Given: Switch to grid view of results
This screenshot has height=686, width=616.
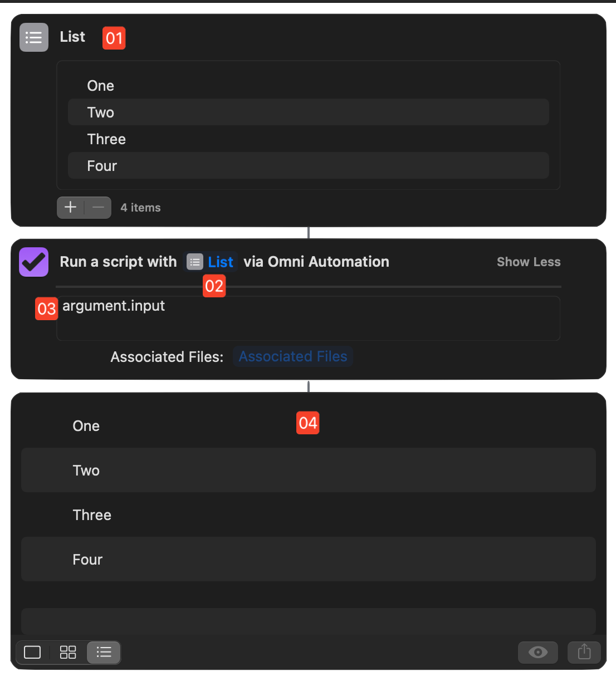Looking at the screenshot, I should 68,652.
